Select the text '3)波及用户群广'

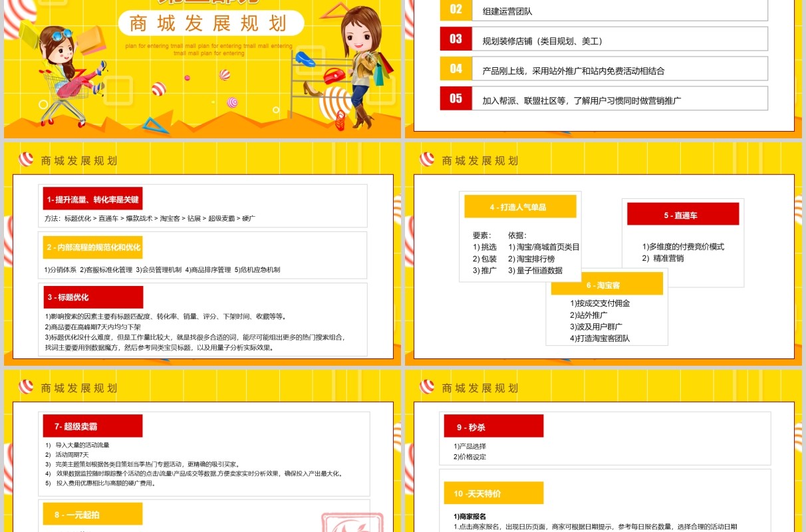(596, 327)
